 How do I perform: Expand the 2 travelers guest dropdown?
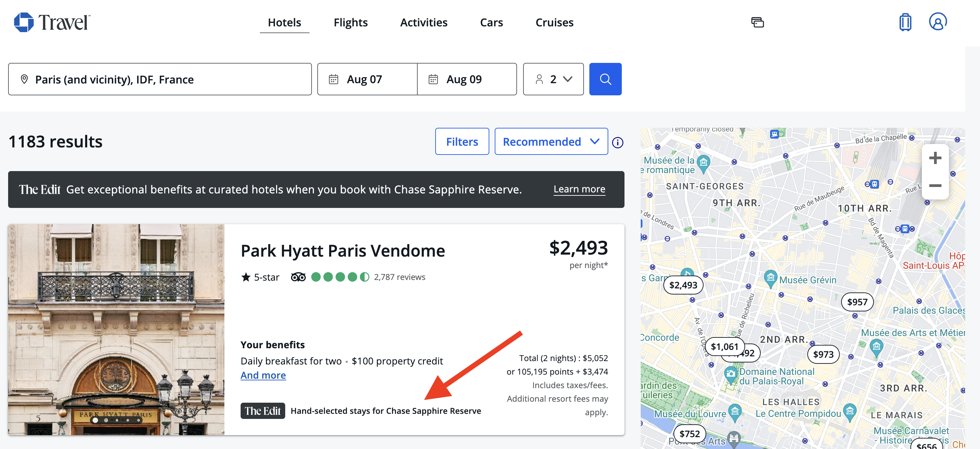coord(553,79)
